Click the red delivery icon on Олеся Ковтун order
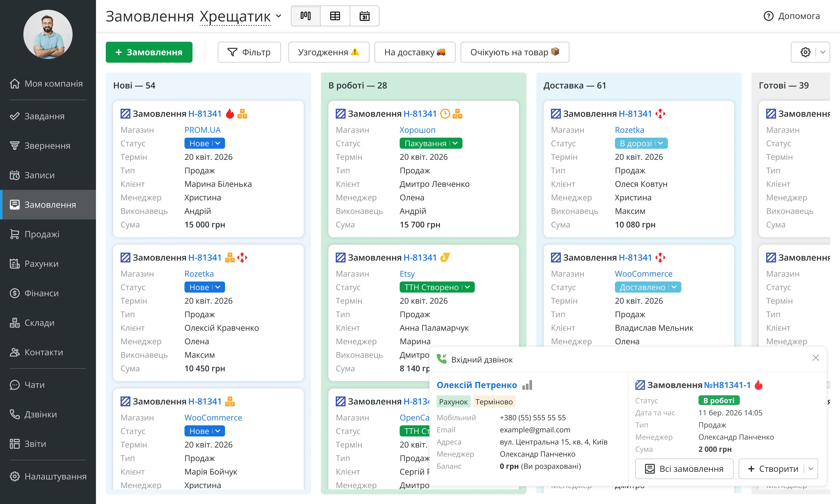Screen dimensions: 840x504 660,113
